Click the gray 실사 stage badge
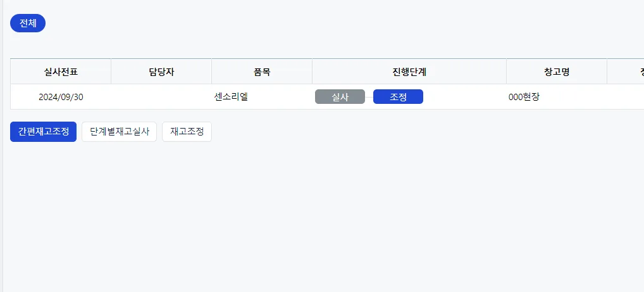The width and height of the screenshot is (644, 292). pos(340,97)
